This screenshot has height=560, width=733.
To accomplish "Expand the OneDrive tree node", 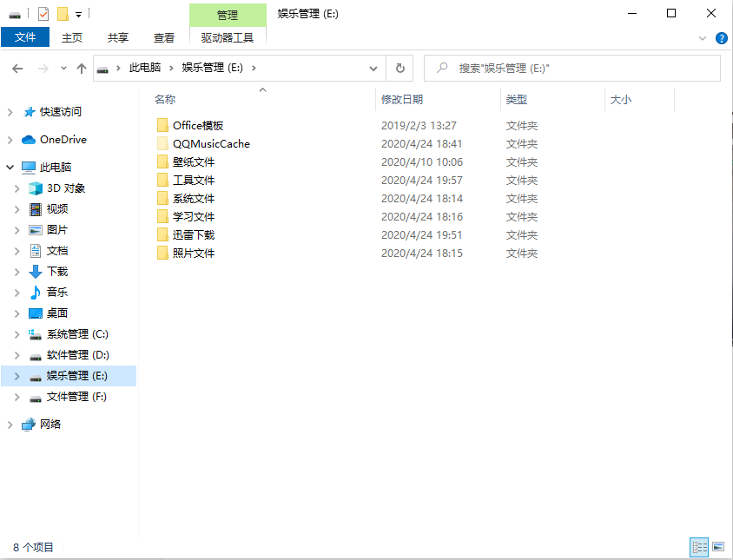I will click(x=10, y=140).
